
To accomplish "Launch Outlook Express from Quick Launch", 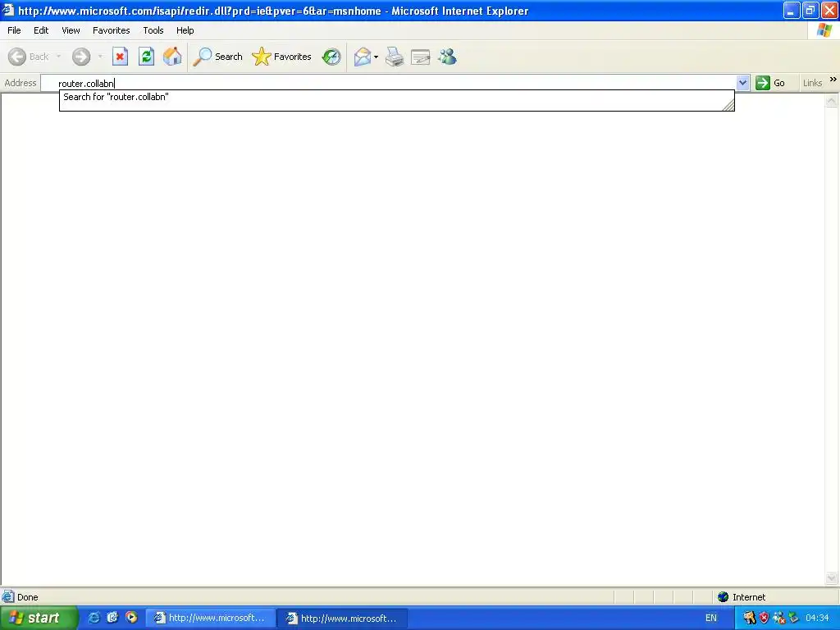I will 112,618.
